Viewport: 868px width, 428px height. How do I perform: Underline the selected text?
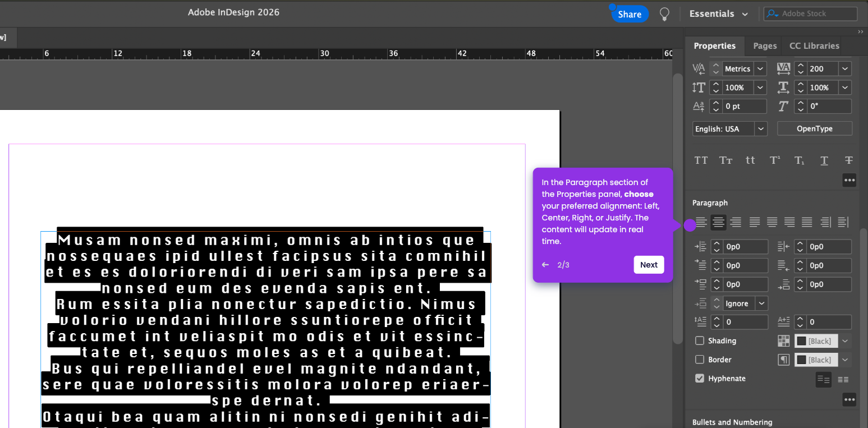tap(824, 160)
